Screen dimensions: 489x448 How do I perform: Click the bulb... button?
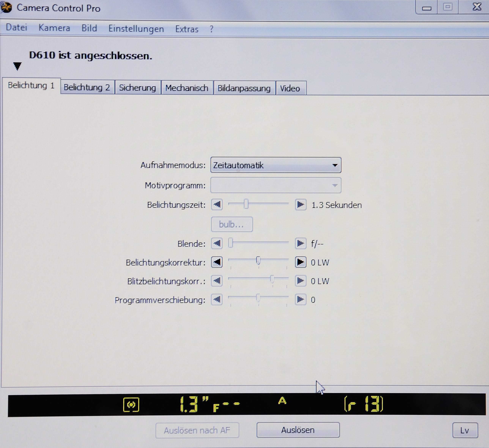pos(232,224)
